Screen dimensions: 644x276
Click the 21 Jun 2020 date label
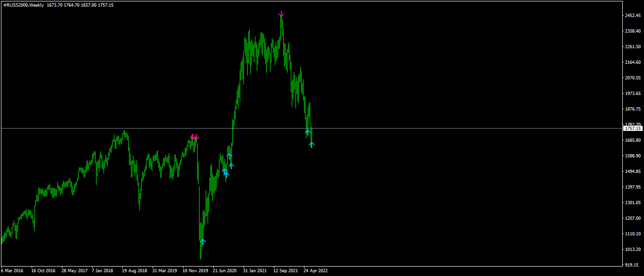tap(225, 271)
